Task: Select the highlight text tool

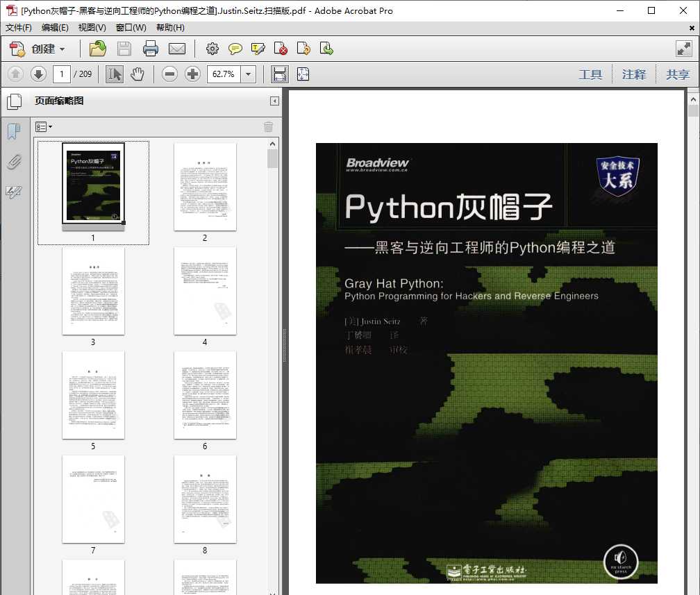Action: click(258, 48)
